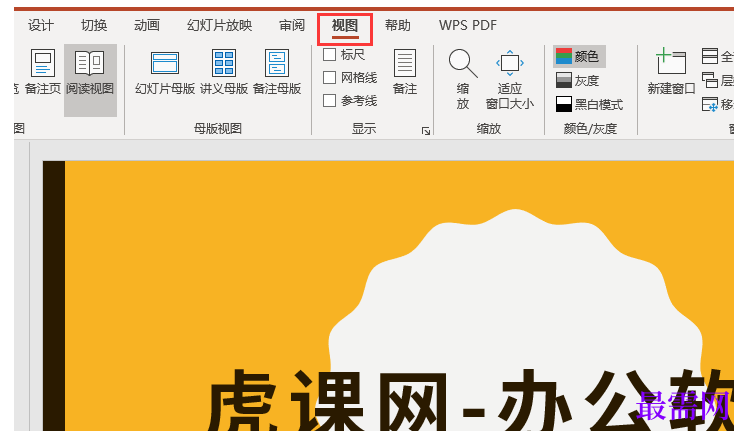748x437 pixels.
Task: Switch to Grayscale (灰度) mode
Action: pyautogui.click(x=577, y=80)
